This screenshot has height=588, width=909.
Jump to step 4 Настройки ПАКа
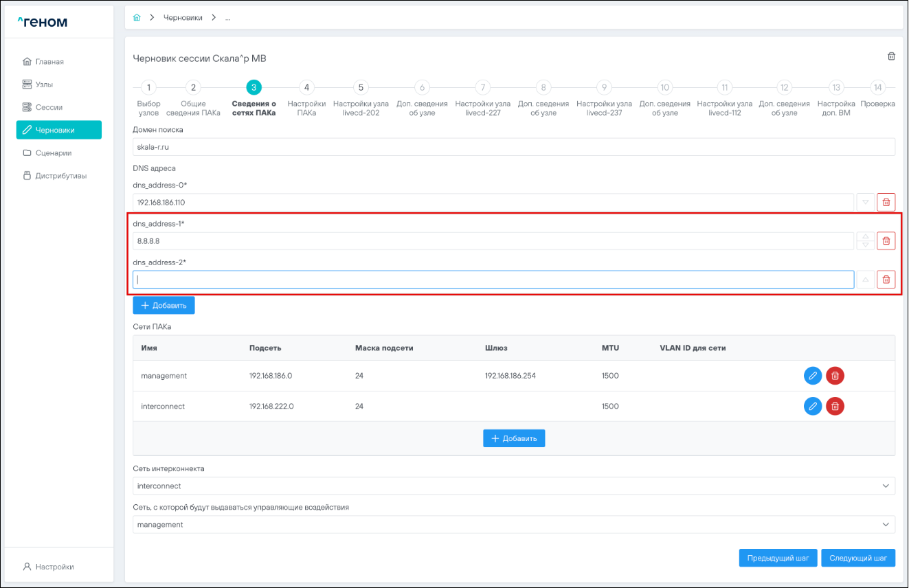coord(306,87)
